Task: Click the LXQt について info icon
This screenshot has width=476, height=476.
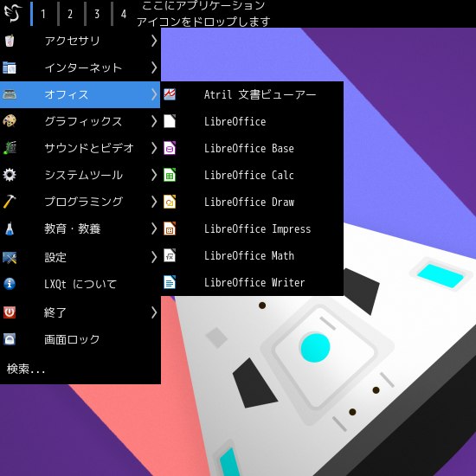Action: click(10, 284)
